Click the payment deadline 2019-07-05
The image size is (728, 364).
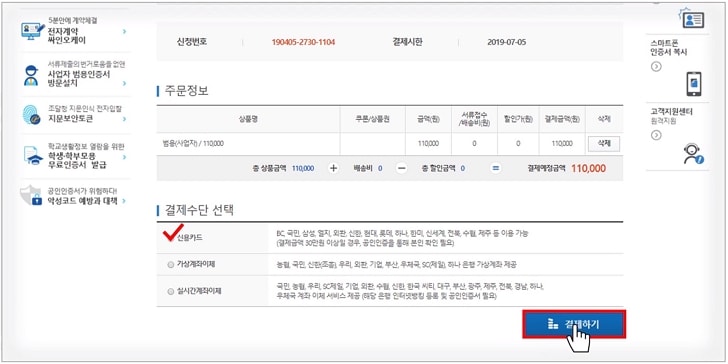click(507, 42)
